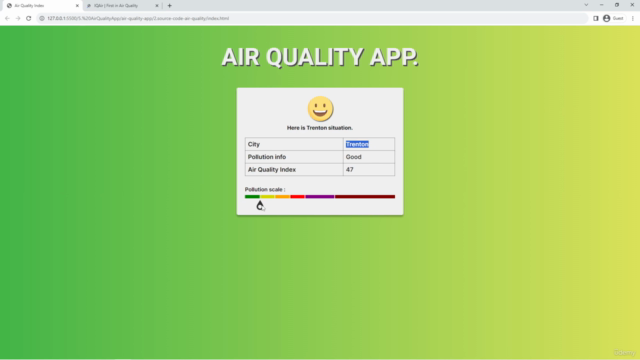Switch to the IQAir First in Air Quality tab
640x360 pixels.
(x=122, y=6)
